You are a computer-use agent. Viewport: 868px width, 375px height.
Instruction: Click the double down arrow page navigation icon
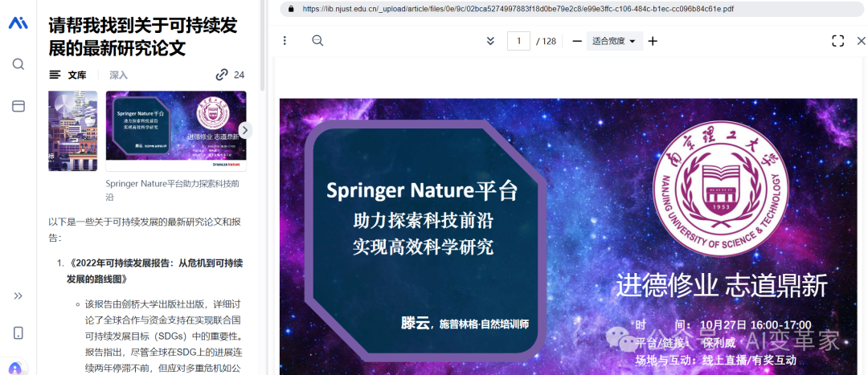pyautogui.click(x=490, y=41)
